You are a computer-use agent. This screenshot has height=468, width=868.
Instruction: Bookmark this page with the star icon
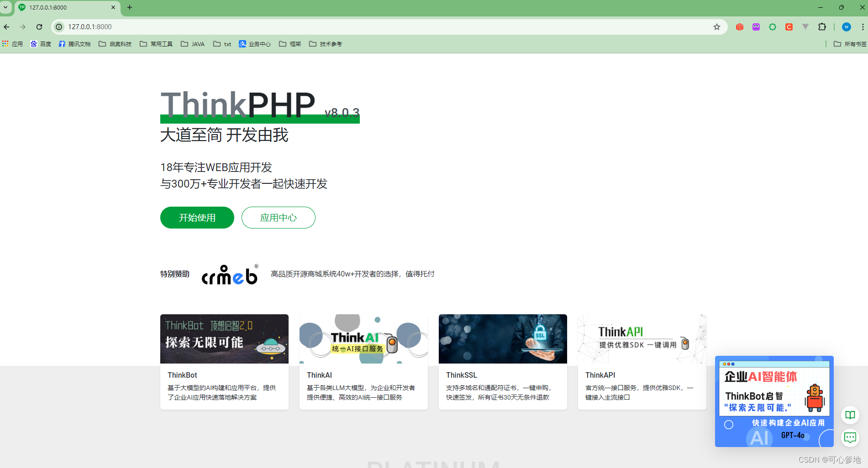pos(716,27)
